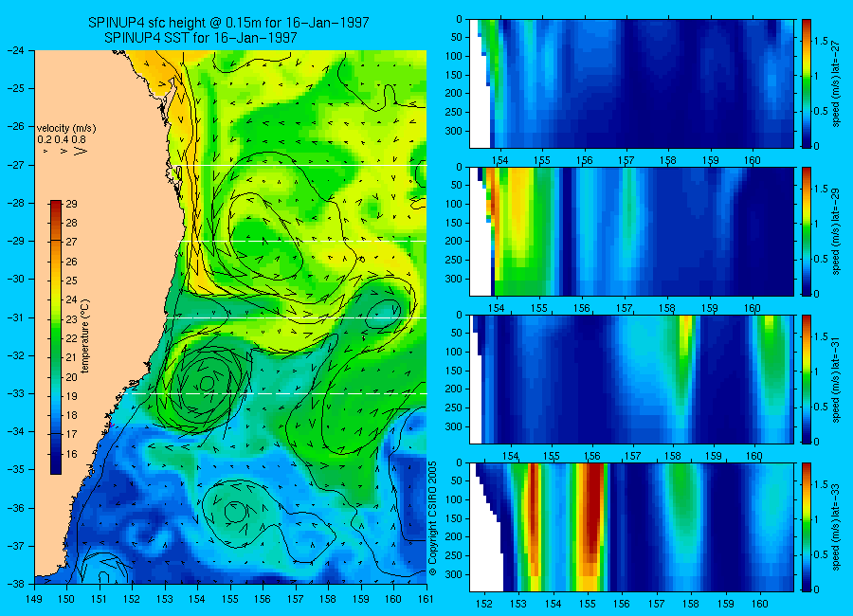Screen dimensions: 853x616
Task: Click the -27 latitude tick on the map
Action: click(16, 165)
